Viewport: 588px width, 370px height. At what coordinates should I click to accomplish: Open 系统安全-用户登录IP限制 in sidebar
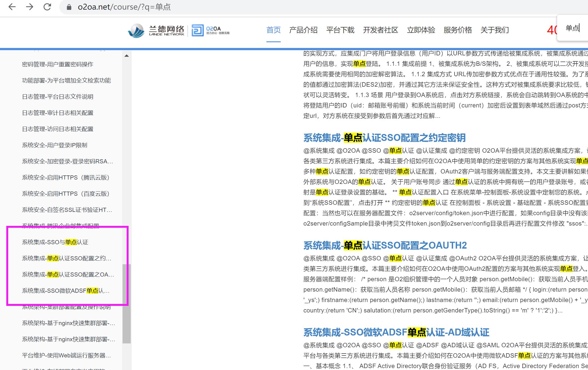click(x=54, y=145)
